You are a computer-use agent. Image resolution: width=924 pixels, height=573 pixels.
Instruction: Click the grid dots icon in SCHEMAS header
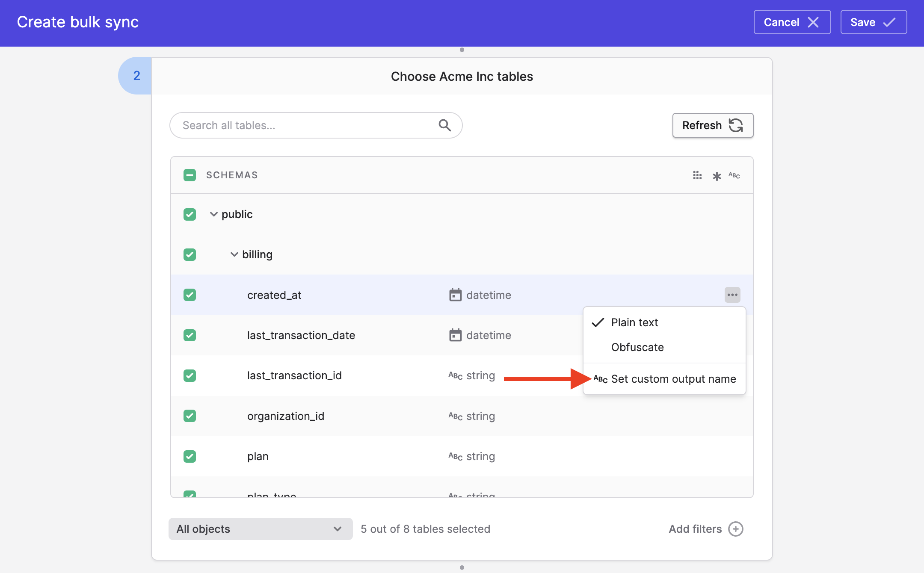point(697,175)
